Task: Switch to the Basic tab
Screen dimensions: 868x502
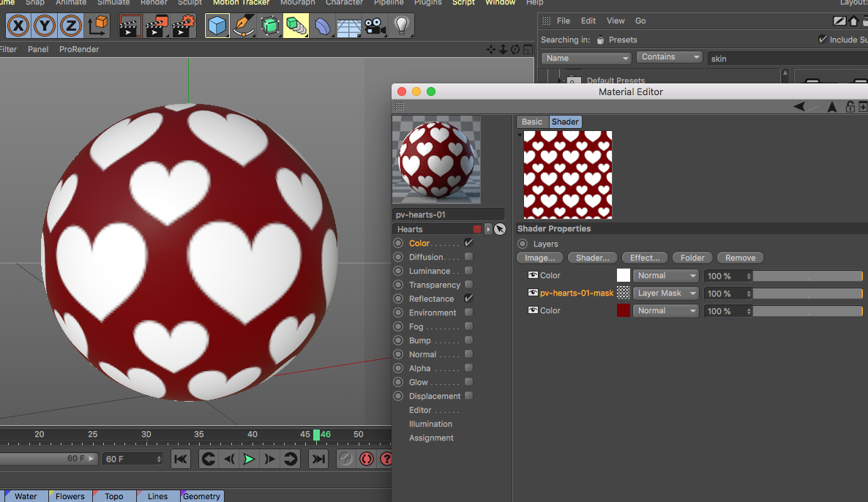Action: tap(531, 121)
